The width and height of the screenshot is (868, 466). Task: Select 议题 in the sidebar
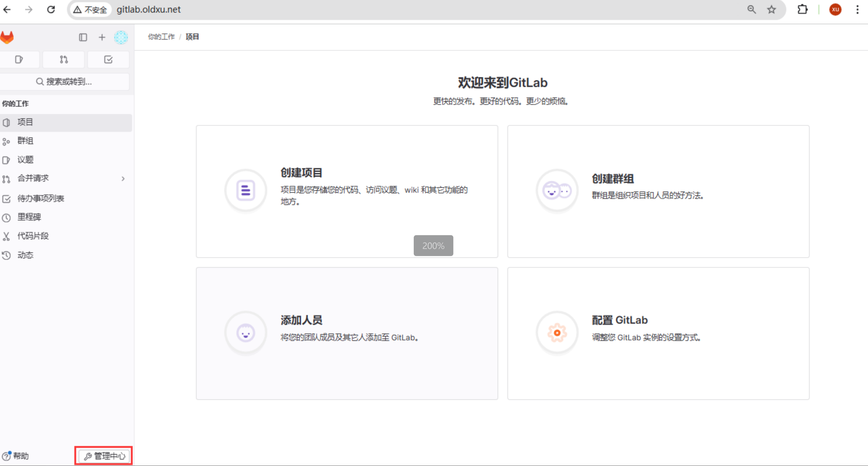click(x=25, y=160)
